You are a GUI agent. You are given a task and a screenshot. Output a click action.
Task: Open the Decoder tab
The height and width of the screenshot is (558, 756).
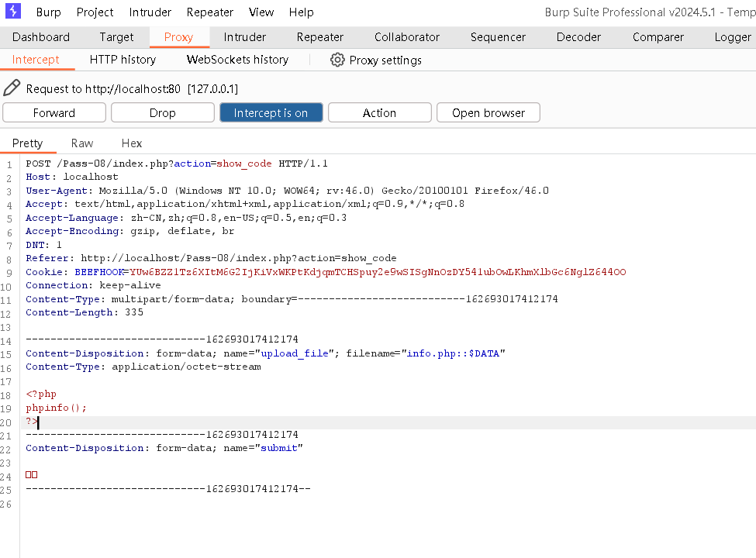578,37
